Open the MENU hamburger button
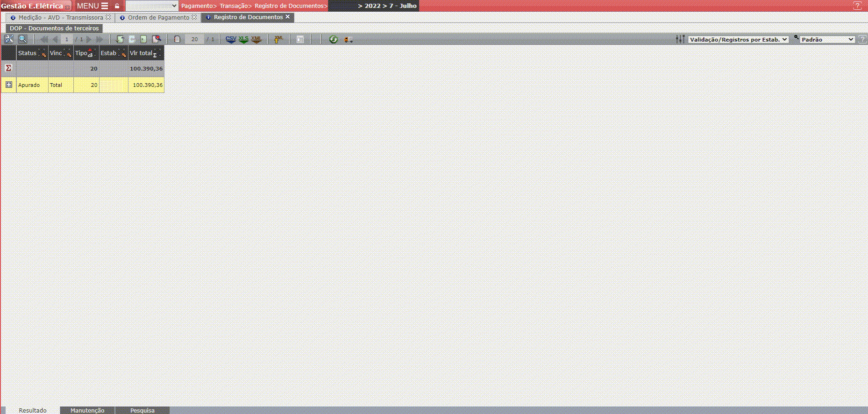 [x=92, y=6]
